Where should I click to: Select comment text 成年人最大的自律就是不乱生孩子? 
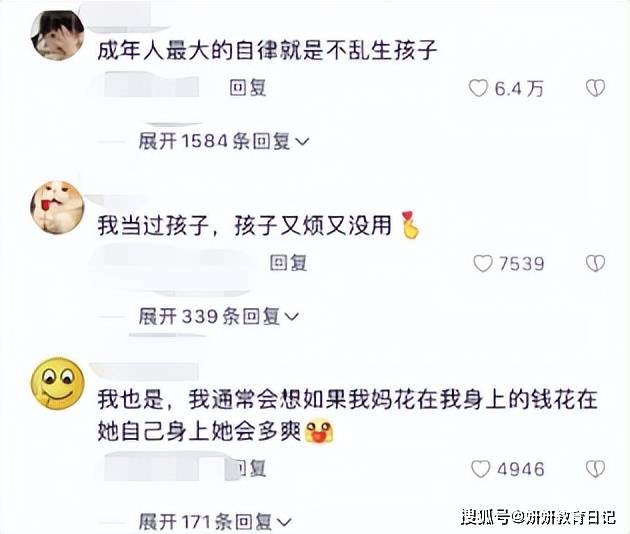coord(268,51)
